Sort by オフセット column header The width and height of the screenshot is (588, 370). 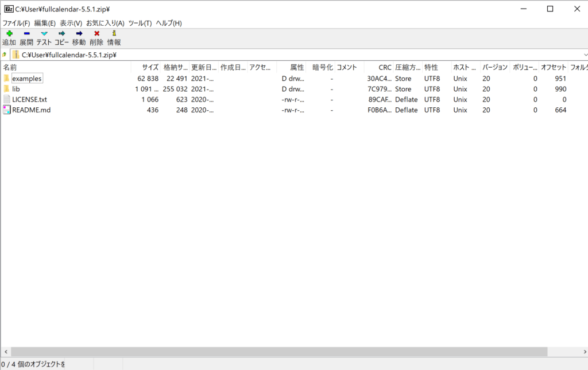pos(554,68)
